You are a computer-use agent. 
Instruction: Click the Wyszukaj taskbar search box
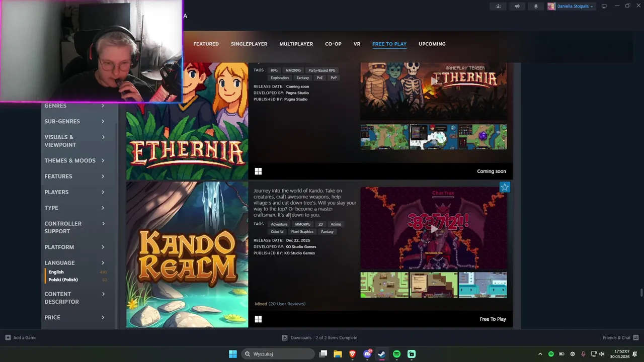point(279,354)
